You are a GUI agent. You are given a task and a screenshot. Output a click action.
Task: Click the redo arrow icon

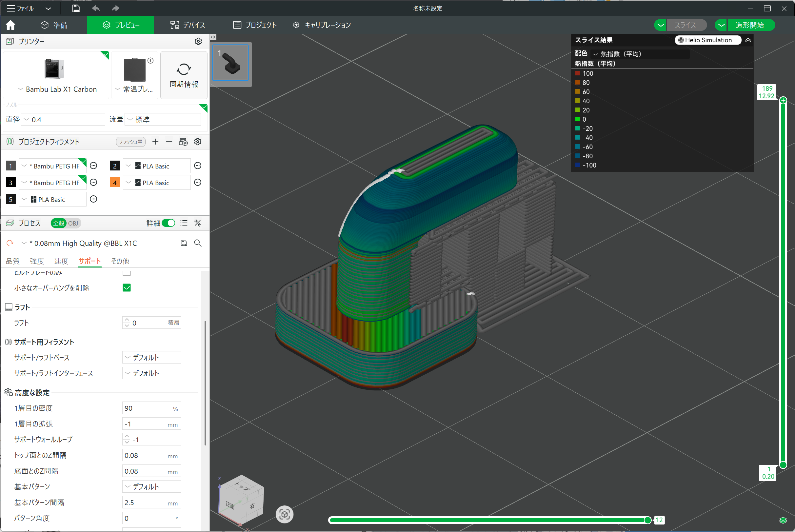point(115,8)
